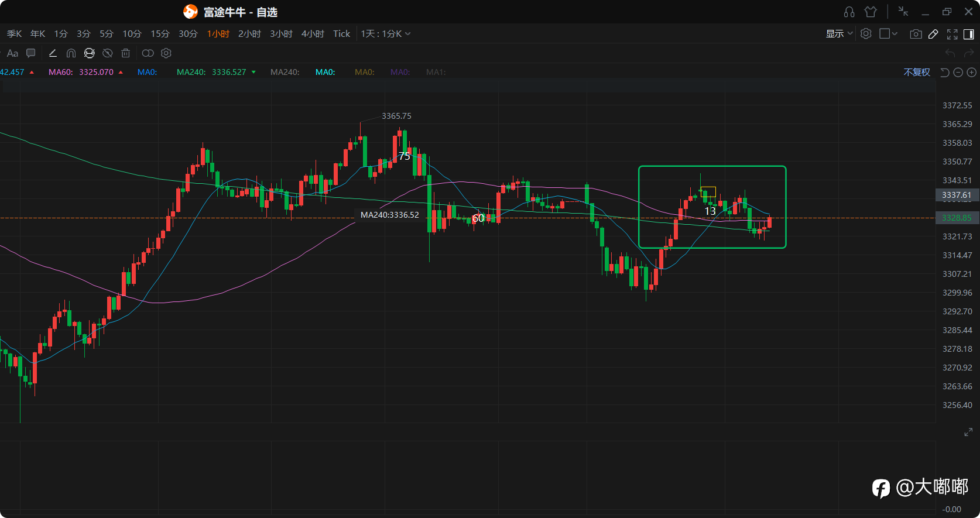Change theme using the shirt icon
Image resolution: width=980 pixels, height=518 pixels.
point(871,12)
